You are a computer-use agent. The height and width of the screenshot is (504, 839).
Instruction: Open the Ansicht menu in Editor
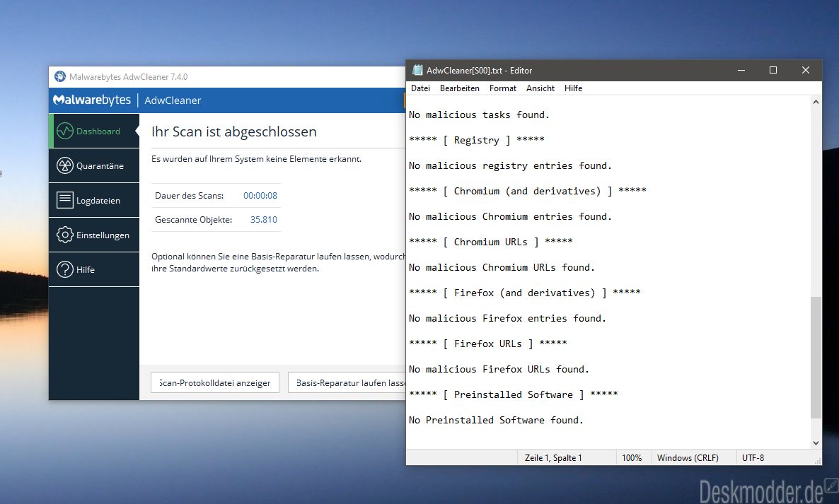pos(540,88)
